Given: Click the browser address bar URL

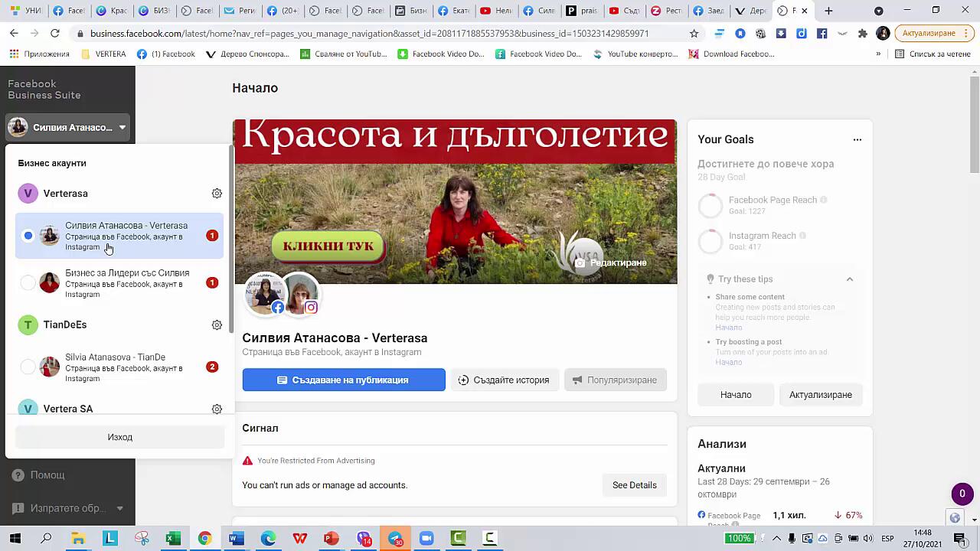Looking at the screenshot, I should click(x=367, y=34).
